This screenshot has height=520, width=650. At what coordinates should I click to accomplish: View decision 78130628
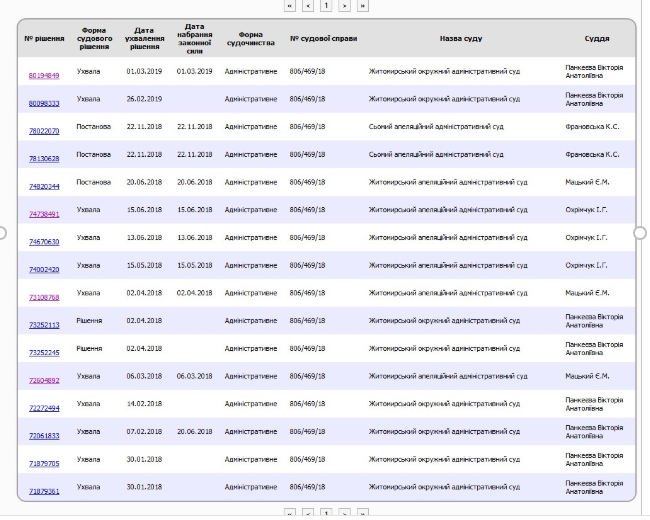[44, 158]
